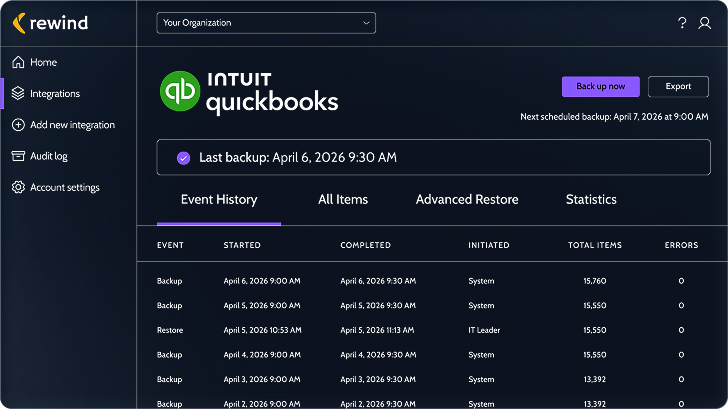
Task: Click the next scheduled backup April 7 text
Action: pos(614,117)
